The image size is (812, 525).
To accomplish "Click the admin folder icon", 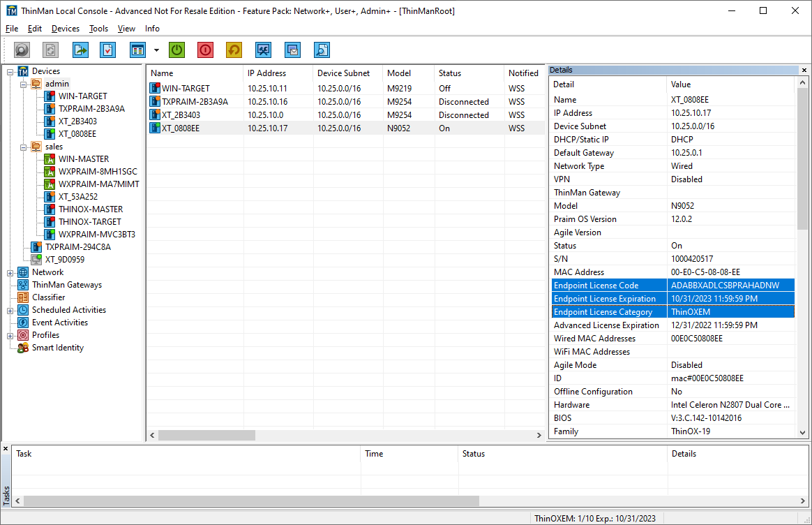I will 36,84.
